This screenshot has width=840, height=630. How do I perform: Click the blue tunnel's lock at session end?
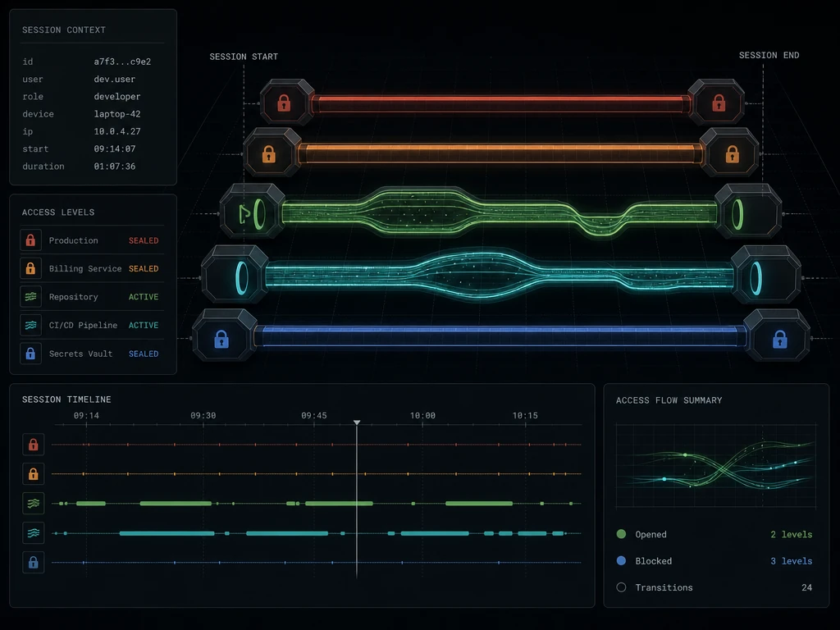(780, 339)
